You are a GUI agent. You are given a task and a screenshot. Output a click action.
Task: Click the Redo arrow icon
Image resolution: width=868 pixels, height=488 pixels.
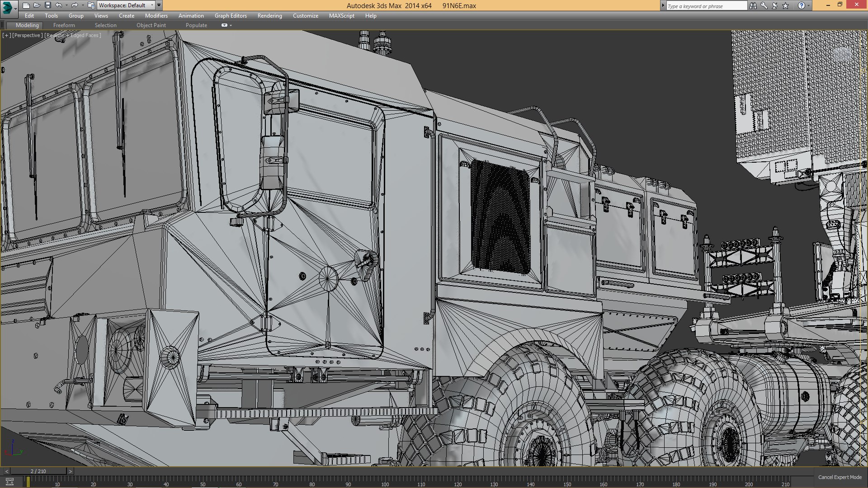75,5
